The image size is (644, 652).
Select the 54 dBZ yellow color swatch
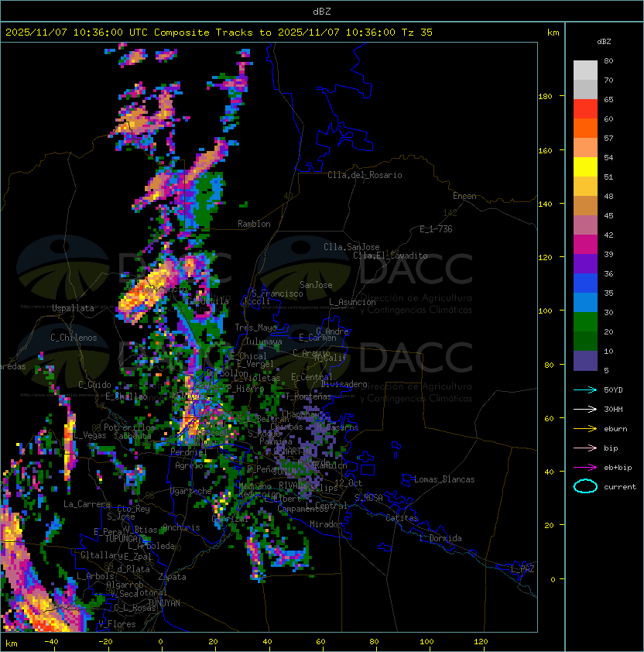[585, 167]
